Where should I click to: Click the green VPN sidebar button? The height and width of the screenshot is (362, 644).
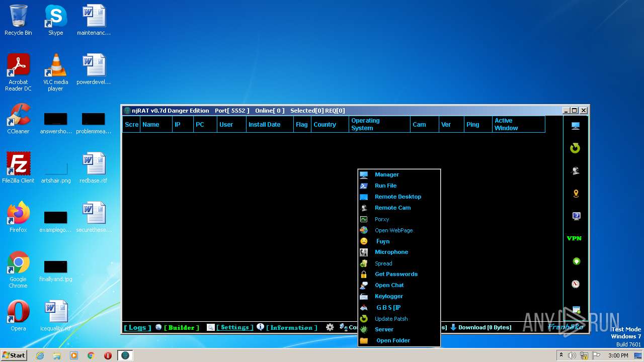(574, 238)
